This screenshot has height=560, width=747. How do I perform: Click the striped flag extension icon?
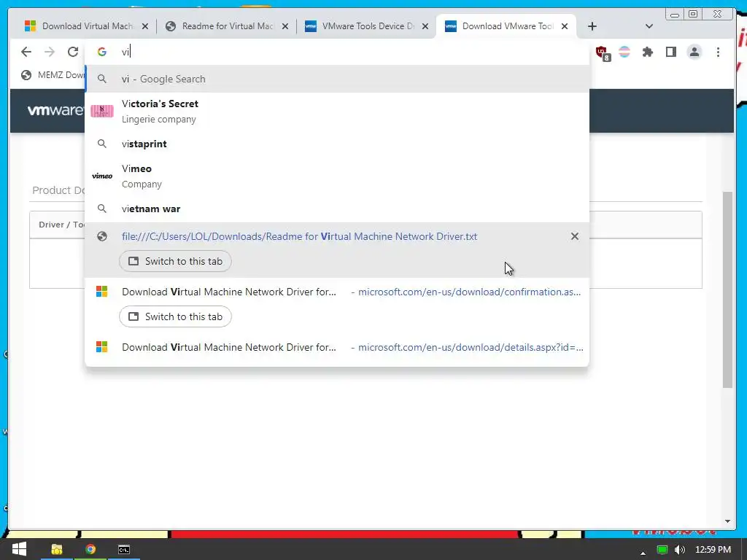point(624,52)
